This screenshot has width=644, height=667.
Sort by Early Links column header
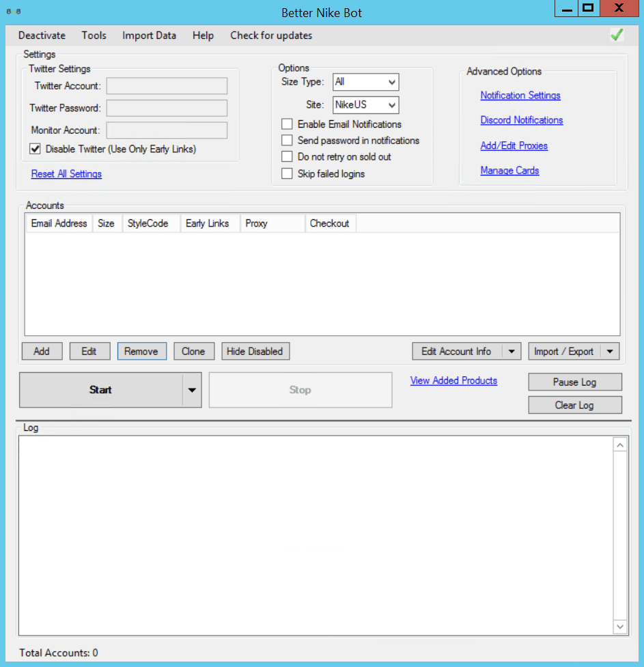pyautogui.click(x=210, y=223)
